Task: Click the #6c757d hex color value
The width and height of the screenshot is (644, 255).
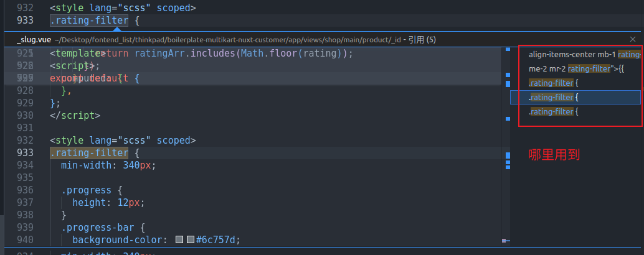Action: tap(217, 240)
